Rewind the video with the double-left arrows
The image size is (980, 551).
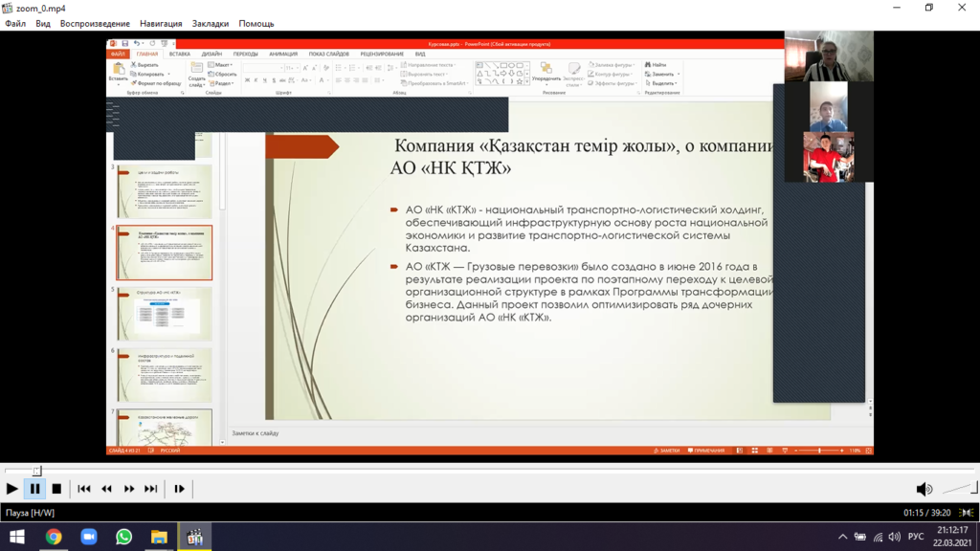click(106, 489)
